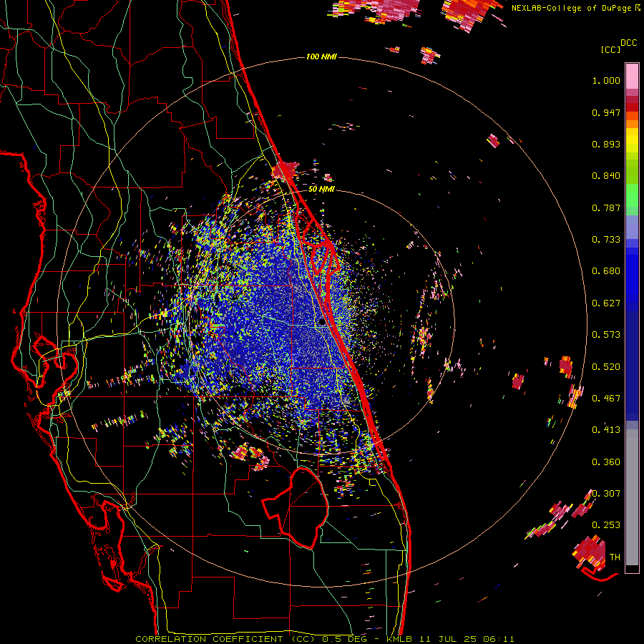Click the black radar site dot at center
The image size is (644, 644).
[x=323, y=323]
